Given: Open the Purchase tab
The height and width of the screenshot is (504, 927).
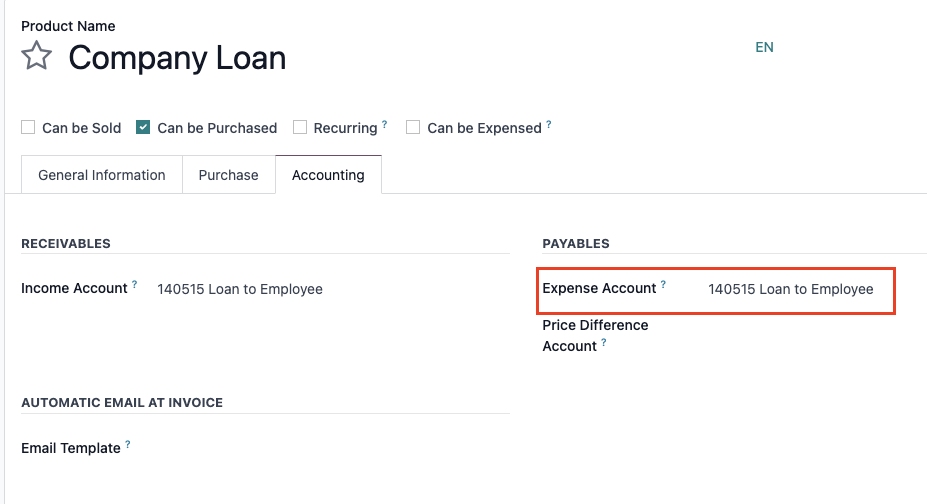Looking at the screenshot, I should (229, 175).
